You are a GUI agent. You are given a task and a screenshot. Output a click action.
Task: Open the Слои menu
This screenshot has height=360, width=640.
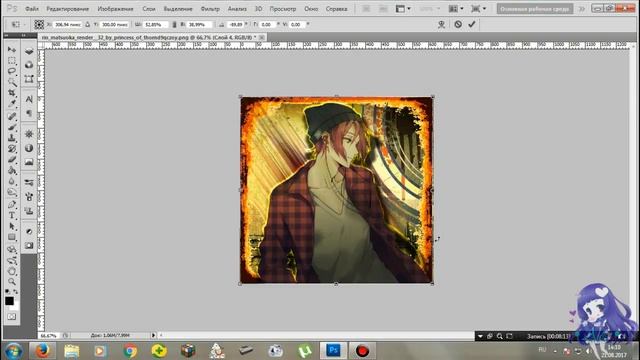click(149, 9)
